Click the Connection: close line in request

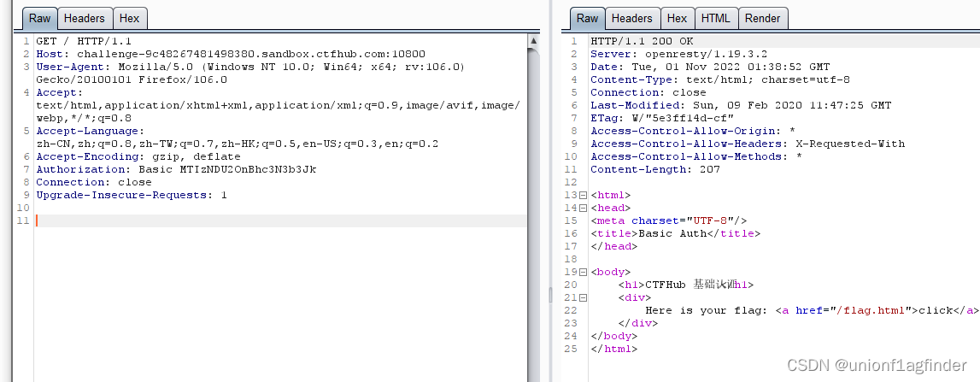click(94, 183)
